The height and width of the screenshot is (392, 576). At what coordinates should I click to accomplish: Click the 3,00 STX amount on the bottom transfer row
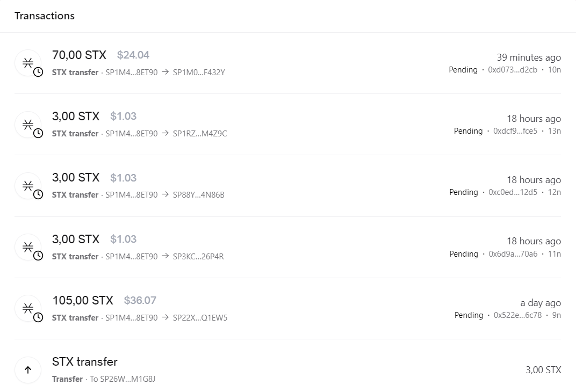click(x=545, y=370)
